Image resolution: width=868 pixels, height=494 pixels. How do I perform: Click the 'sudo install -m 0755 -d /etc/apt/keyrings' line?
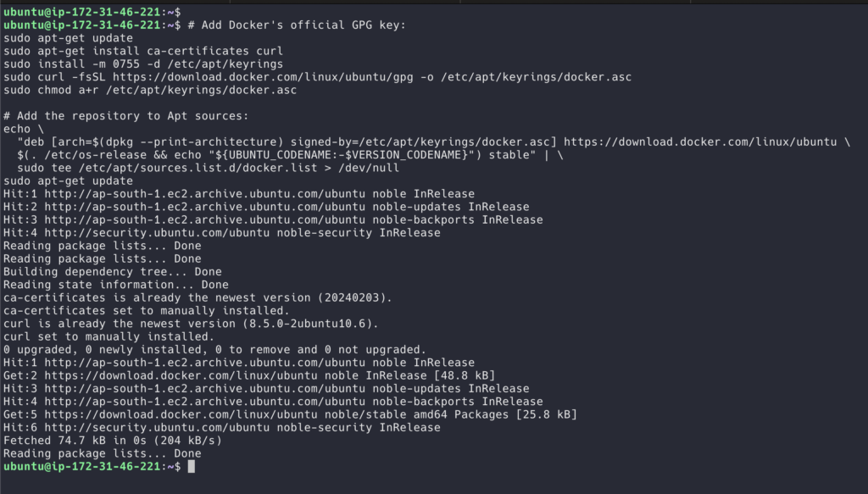tap(143, 64)
